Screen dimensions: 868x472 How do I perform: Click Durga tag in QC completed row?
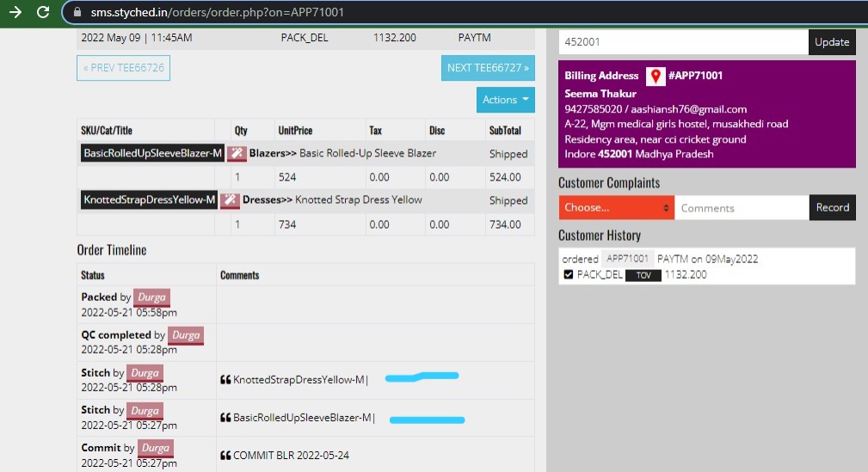(x=186, y=335)
